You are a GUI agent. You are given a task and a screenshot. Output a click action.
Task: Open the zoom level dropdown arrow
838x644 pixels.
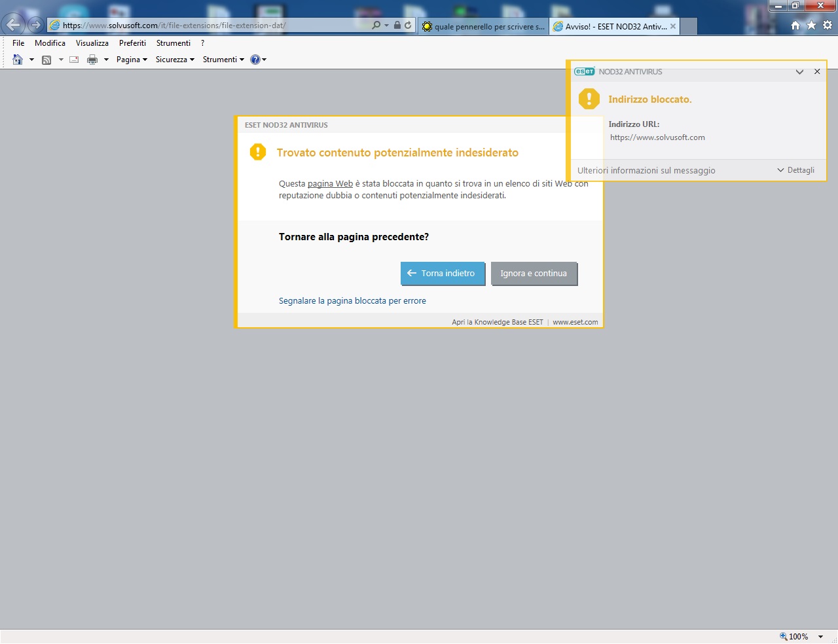tap(820, 637)
